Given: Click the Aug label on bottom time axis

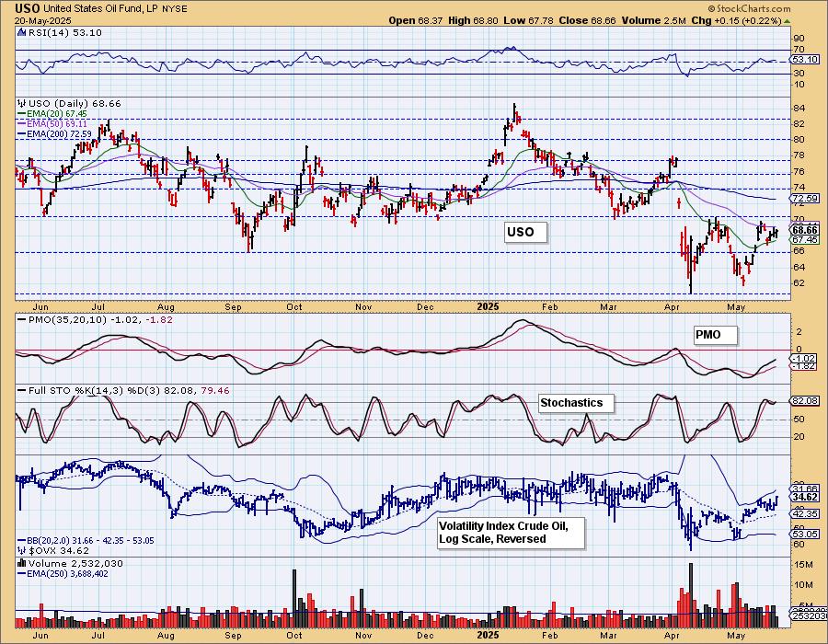Looking at the screenshot, I should pos(166,636).
